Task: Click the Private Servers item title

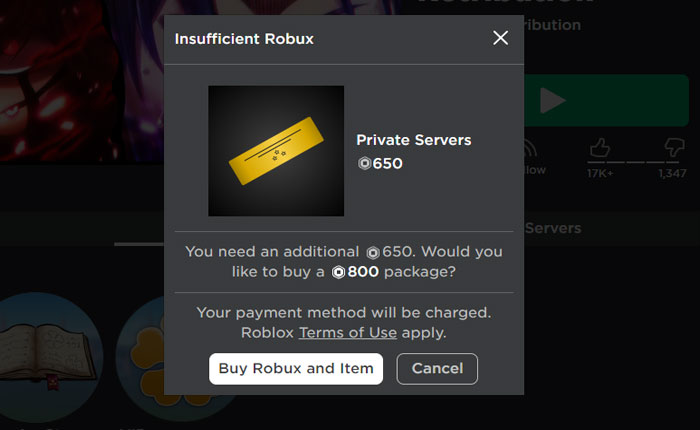Action: pyautogui.click(x=413, y=140)
